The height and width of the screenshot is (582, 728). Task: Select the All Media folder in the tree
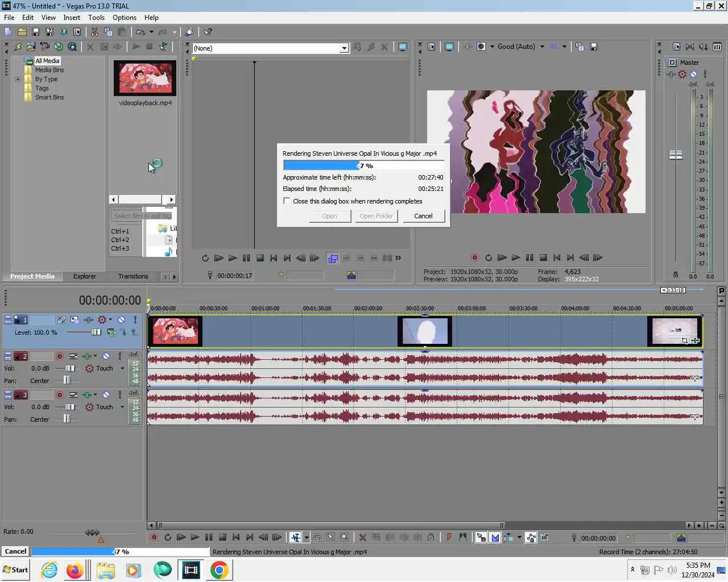click(47, 61)
